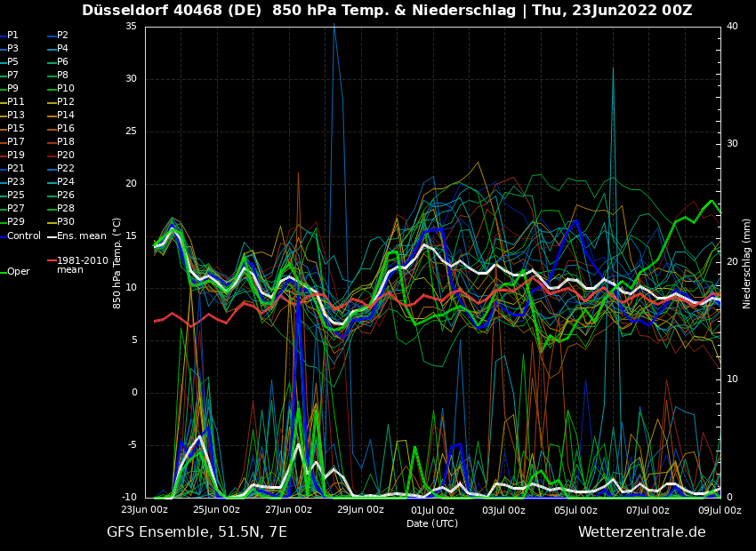Click the Date (UTC) axis title
Image resolution: width=756 pixels, height=551 pixels.
pyautogui.click(x=432, y=523)
